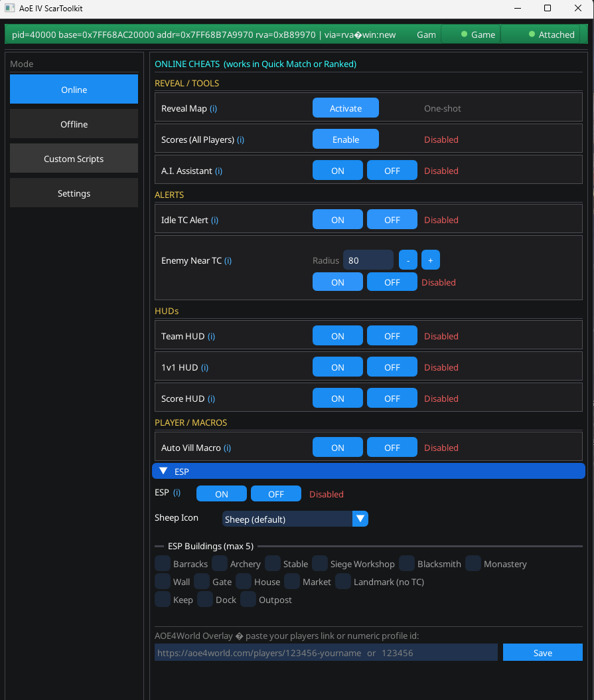Enable the Monastery checkbox under ESP Buildings
The height and width of the screenshot is (700, 594).
[473, 563]
